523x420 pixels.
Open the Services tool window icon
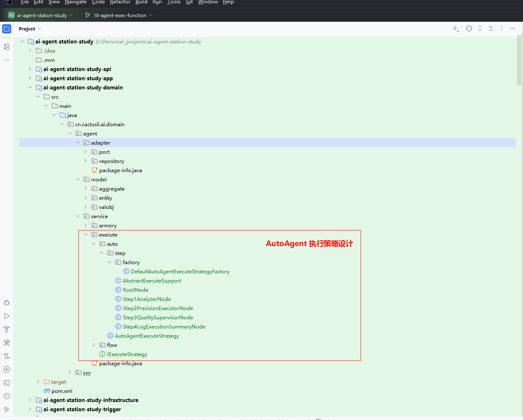coord(7,369)
